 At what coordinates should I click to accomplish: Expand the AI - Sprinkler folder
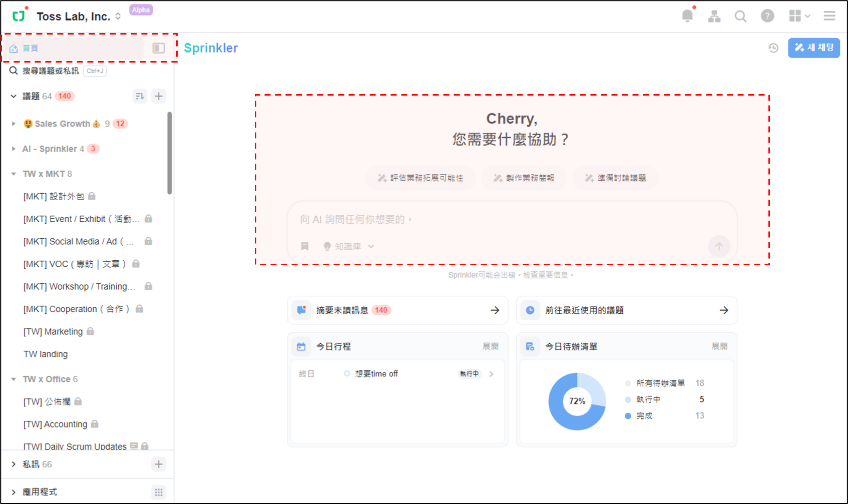pos(14,149)
